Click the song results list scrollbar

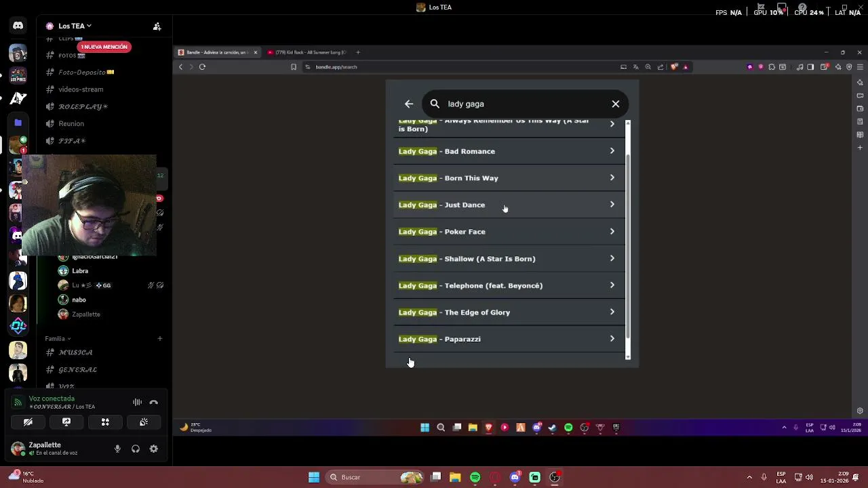point(628,245)
